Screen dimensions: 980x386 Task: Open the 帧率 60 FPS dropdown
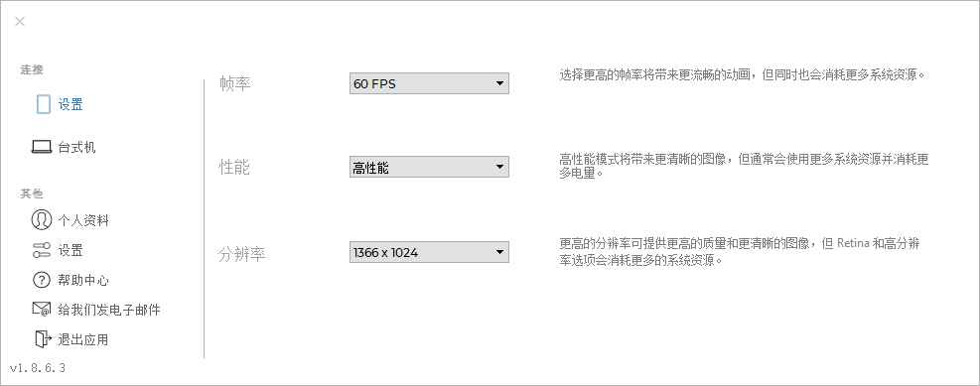pyautogui.click(x=429, y=83)
